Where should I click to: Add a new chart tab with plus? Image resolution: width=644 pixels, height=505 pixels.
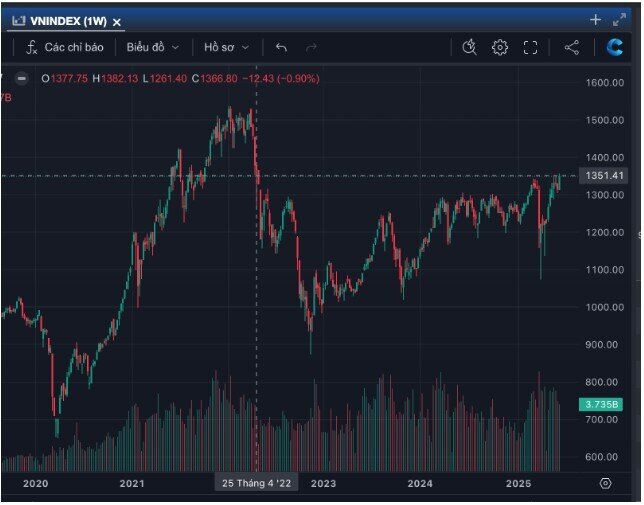(x=596, y=20)
